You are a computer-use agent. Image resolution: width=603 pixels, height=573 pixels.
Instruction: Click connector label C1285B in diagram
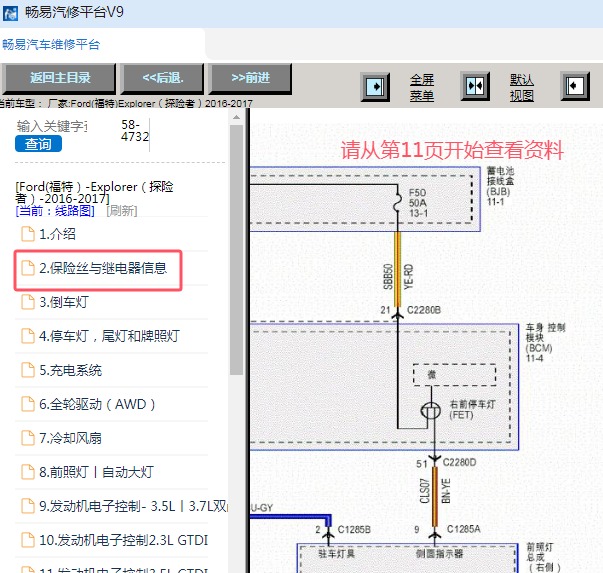(x=354, y=530)
